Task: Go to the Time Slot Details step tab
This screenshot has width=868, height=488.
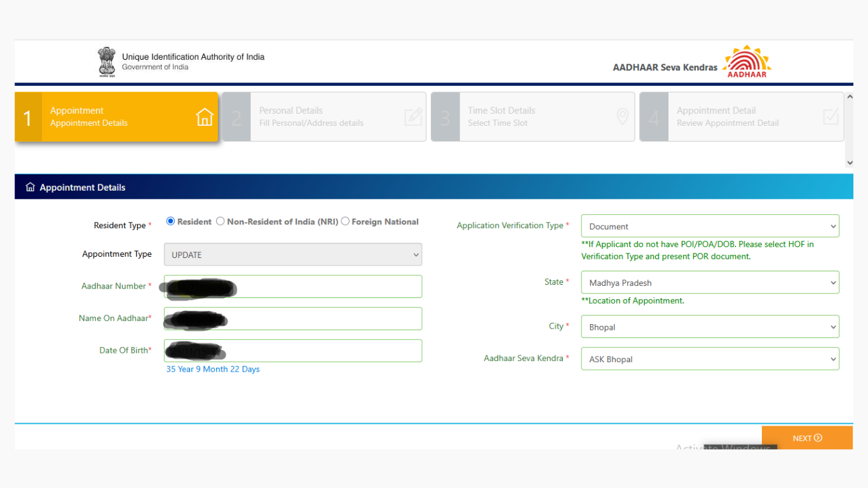Action: [x=532, y=117]
